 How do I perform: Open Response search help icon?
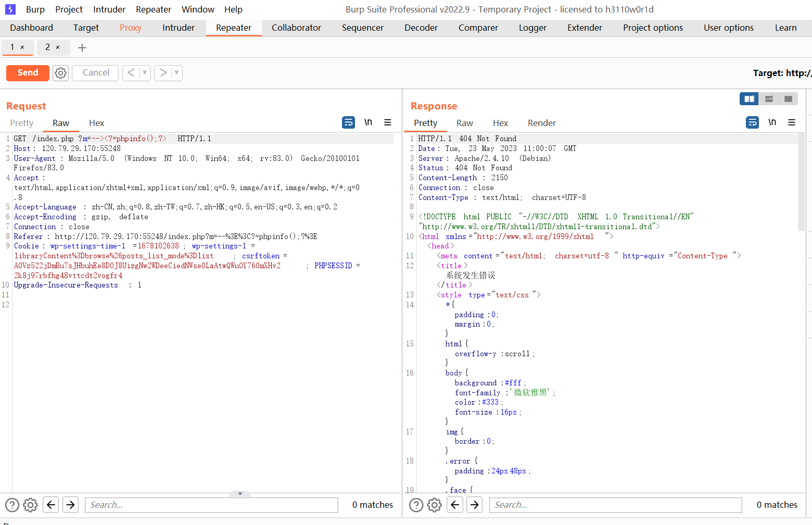416,505
